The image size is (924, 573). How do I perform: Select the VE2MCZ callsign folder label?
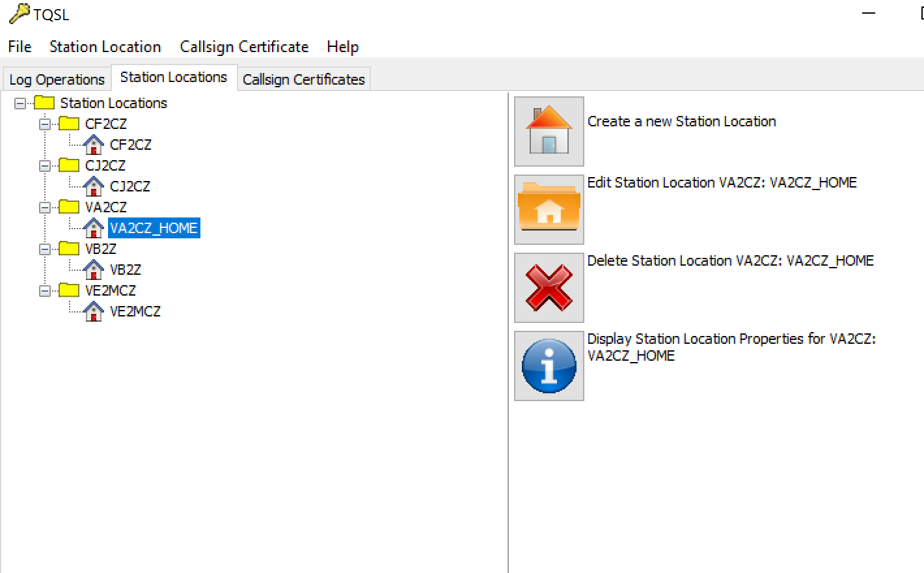pos(111,290)
